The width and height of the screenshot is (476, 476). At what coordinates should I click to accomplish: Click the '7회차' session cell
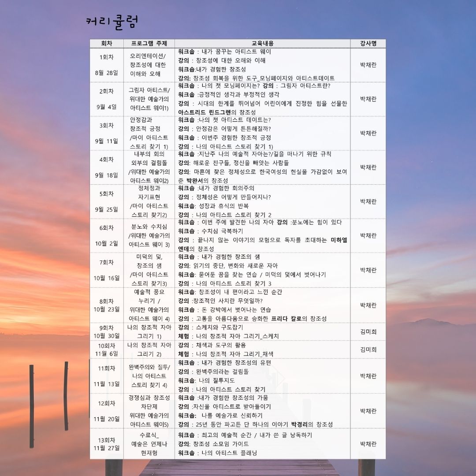(107, 262)
